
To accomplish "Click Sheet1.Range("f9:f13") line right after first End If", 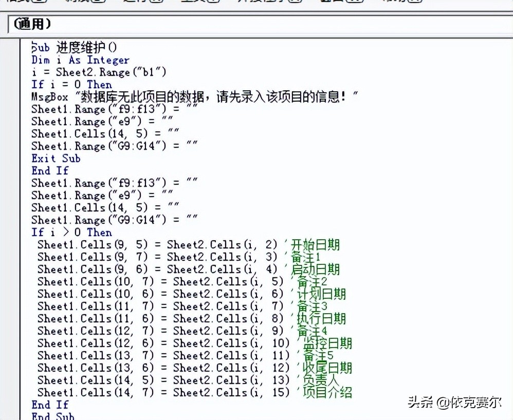I will point(115,183).
